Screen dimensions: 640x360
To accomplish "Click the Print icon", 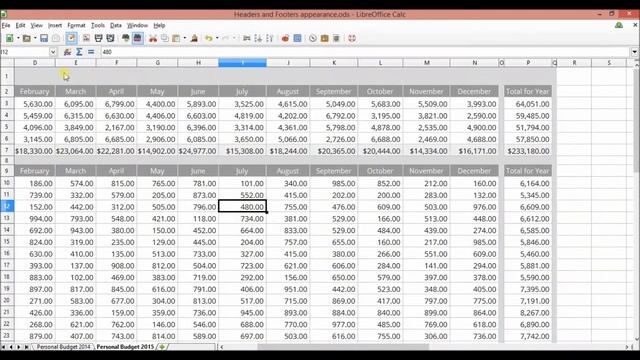I will click(98, 38).
